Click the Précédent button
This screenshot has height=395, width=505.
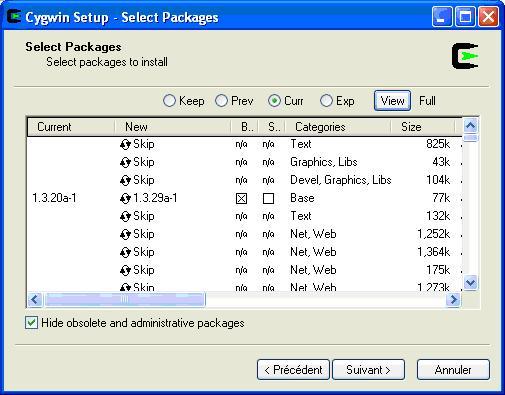point(293,370)
